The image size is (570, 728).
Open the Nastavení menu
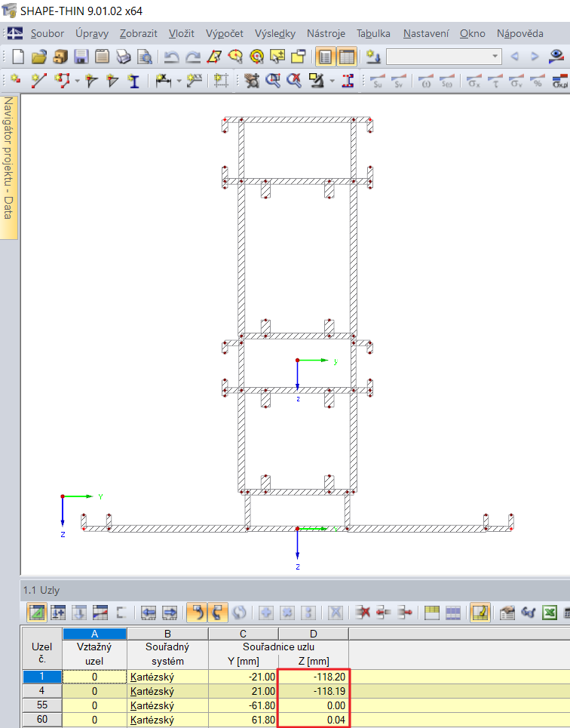pyautogui.click(x=426, y=33)
